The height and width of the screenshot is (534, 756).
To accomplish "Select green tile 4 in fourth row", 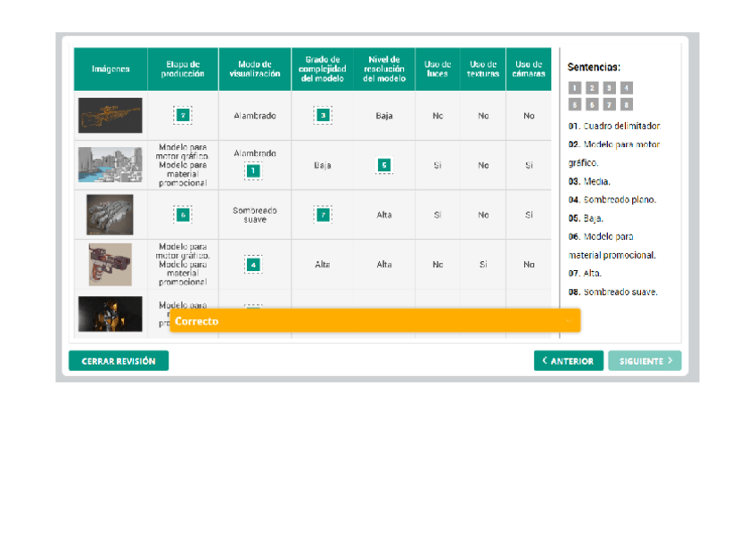I will pos(253,265).
